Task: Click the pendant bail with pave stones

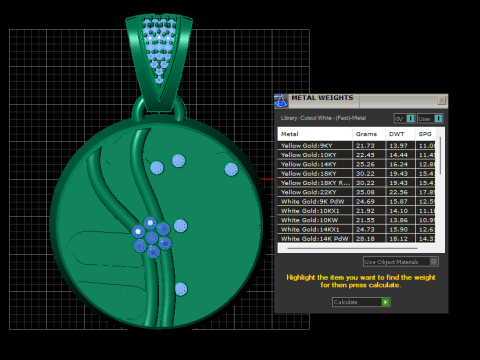Action: [159, 62]
